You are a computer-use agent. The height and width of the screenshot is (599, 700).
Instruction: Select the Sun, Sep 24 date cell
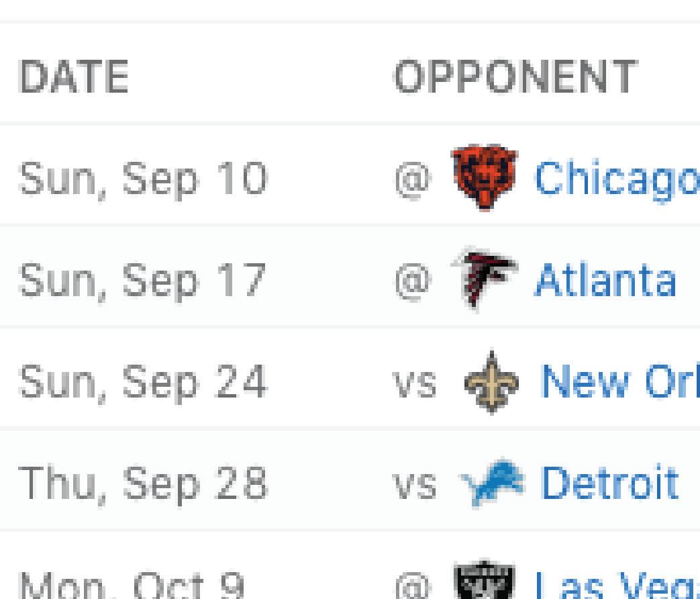point(144,383)
